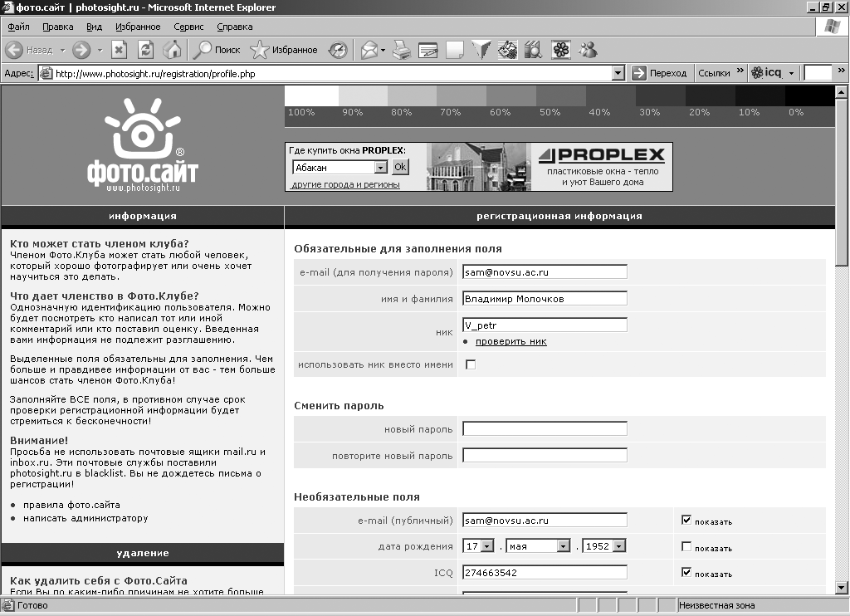
Task: Open Research books-and-magnifier toolbar icon
Action: coord(534,51)
